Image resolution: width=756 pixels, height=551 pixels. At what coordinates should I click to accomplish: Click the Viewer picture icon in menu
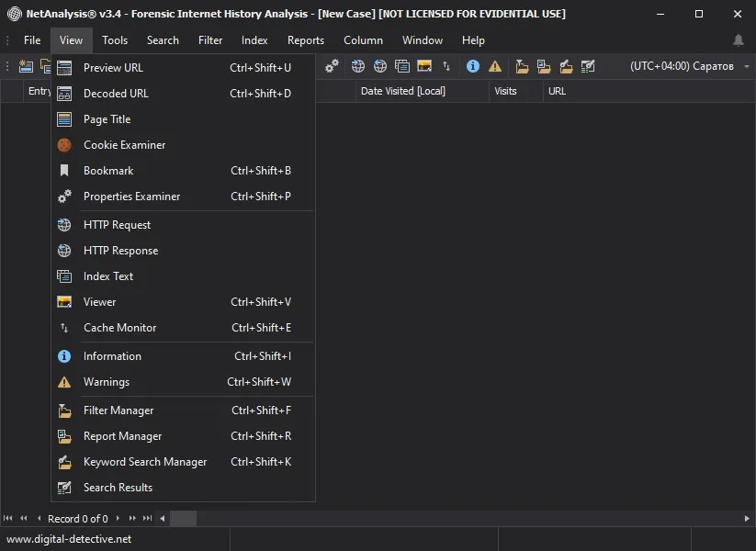coord(64,302)
